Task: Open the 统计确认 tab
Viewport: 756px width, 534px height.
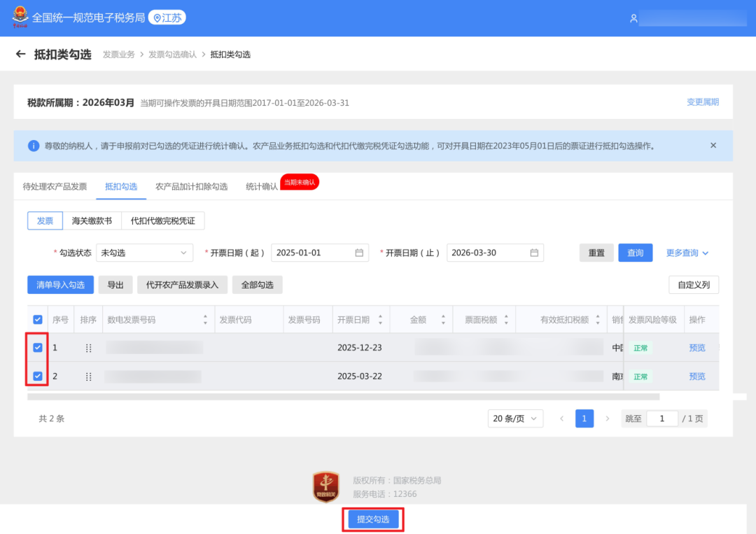Action: point(262,186)
